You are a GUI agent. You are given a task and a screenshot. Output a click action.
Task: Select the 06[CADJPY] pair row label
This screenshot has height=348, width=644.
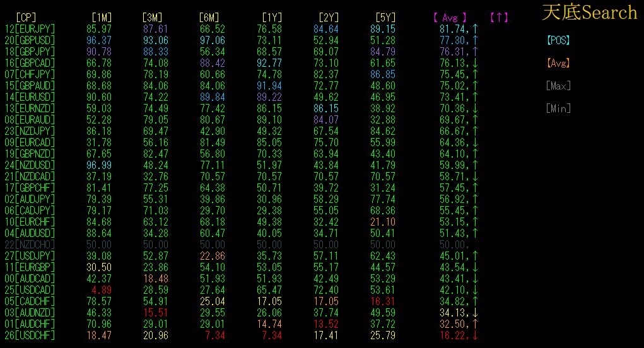[30, 211]
